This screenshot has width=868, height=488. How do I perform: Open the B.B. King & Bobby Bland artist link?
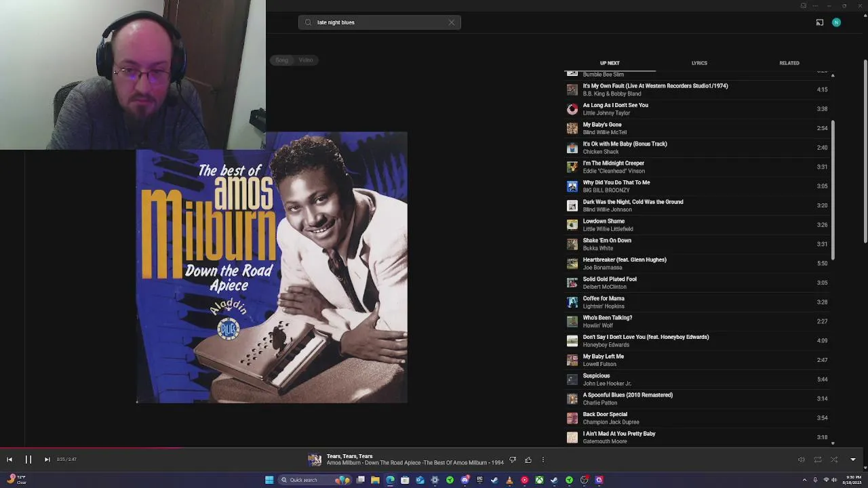(612, 94)
